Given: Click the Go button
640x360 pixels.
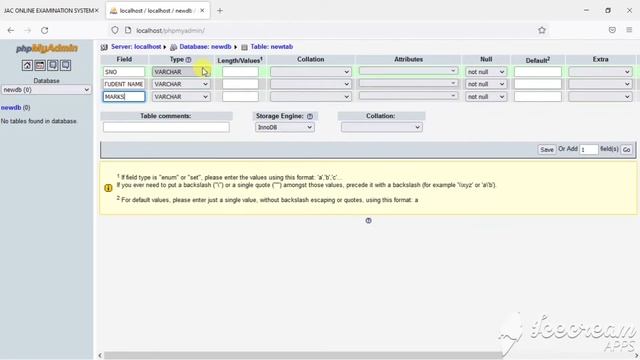Looking at the screenshot, I should (626, 150).
